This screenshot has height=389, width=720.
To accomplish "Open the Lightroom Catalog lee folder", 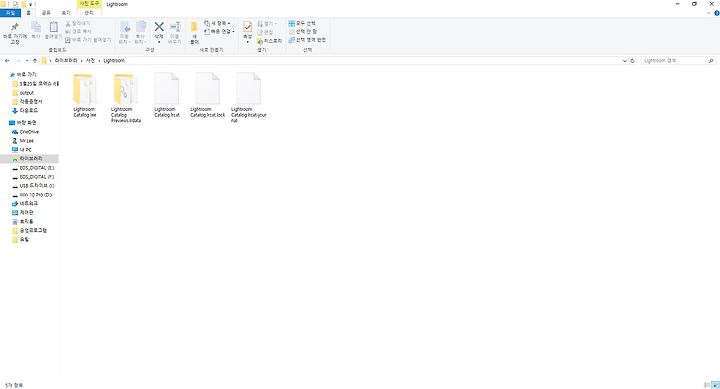I will 85,95.
